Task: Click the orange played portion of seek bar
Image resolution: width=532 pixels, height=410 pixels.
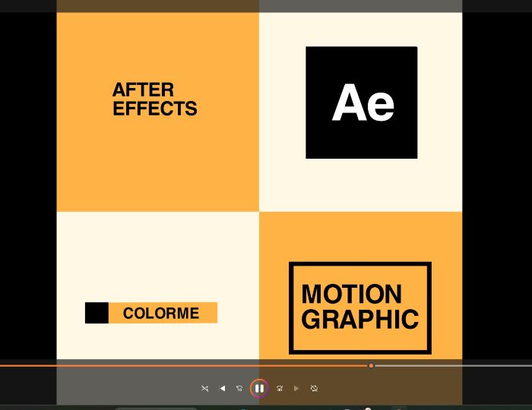Action: click(184, 366)
